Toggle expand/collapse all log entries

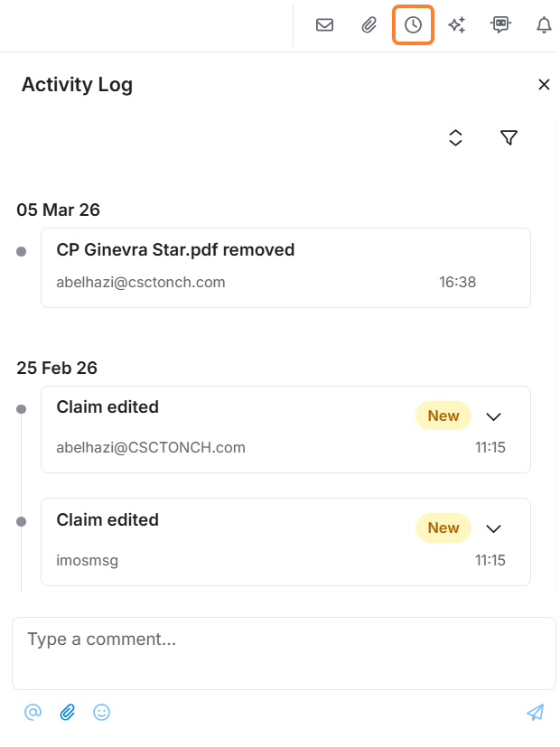pos(456,137)
